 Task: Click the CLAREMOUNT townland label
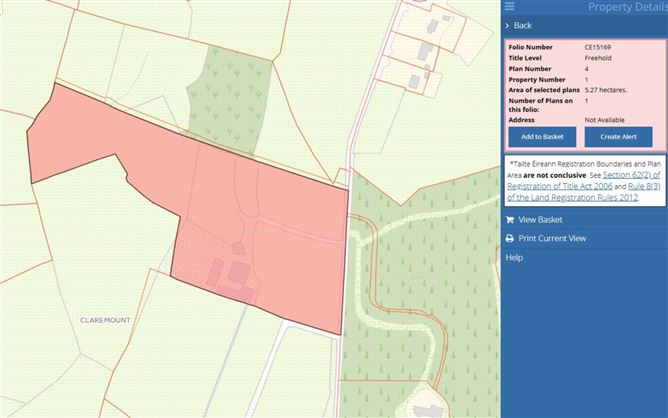coord(105,320)
